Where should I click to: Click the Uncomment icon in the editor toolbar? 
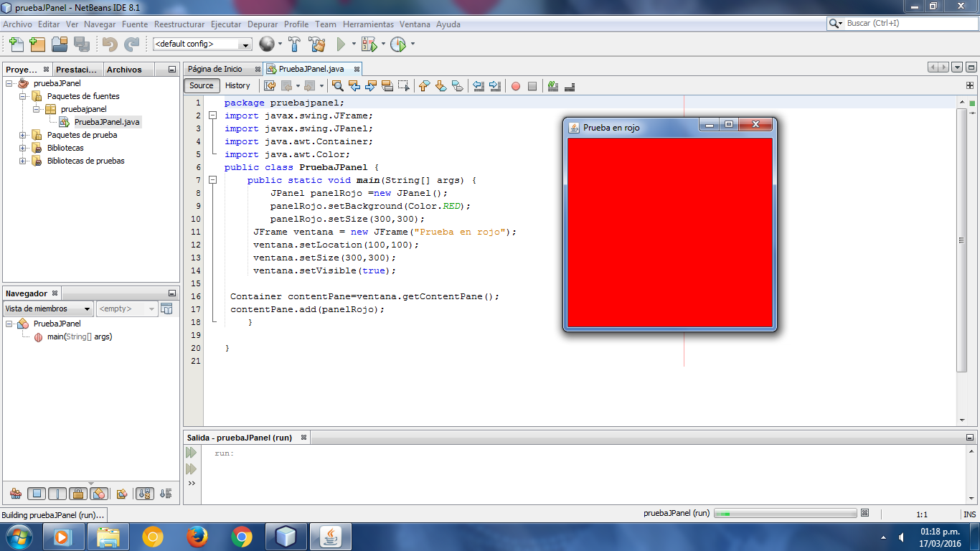click(570, 86)
